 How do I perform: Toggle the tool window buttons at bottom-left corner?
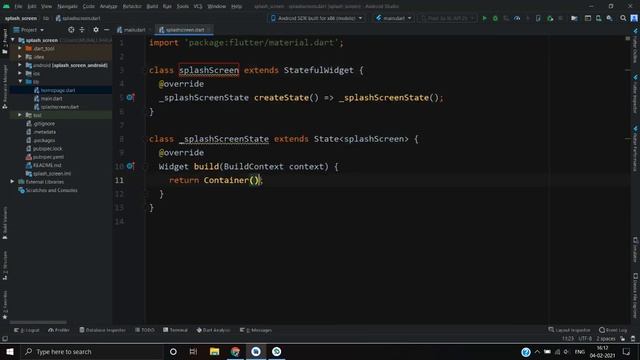click(5, 339)
